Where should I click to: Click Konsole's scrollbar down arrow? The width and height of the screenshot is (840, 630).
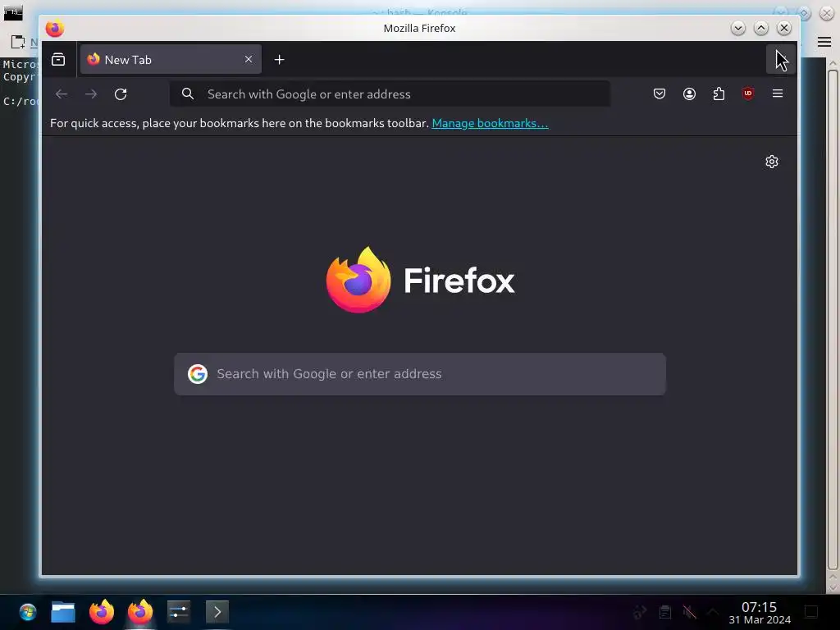click(x=833, y=588)
